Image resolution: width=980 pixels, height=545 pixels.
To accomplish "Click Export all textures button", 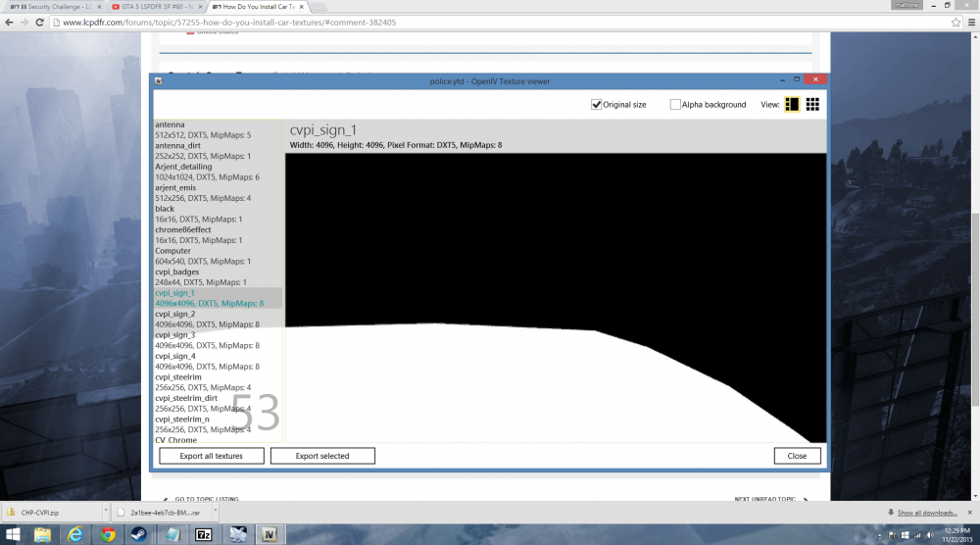I will click(x=212, y=456).
